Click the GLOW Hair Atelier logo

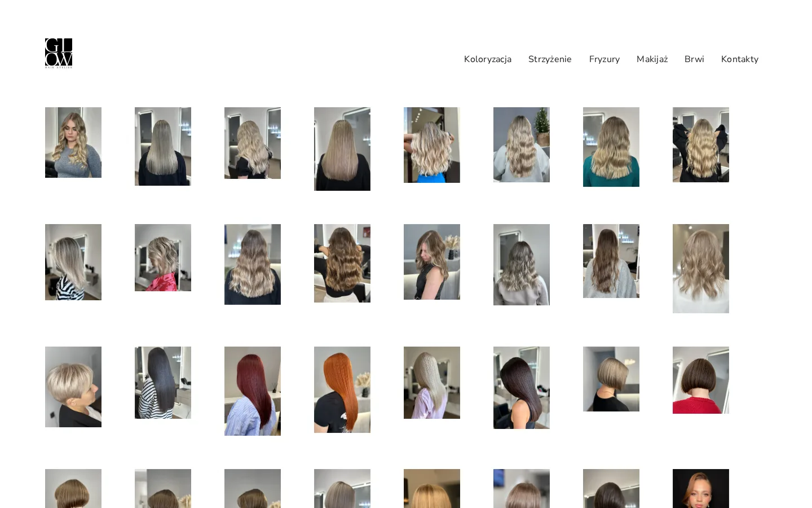click(x=59, y=53)
